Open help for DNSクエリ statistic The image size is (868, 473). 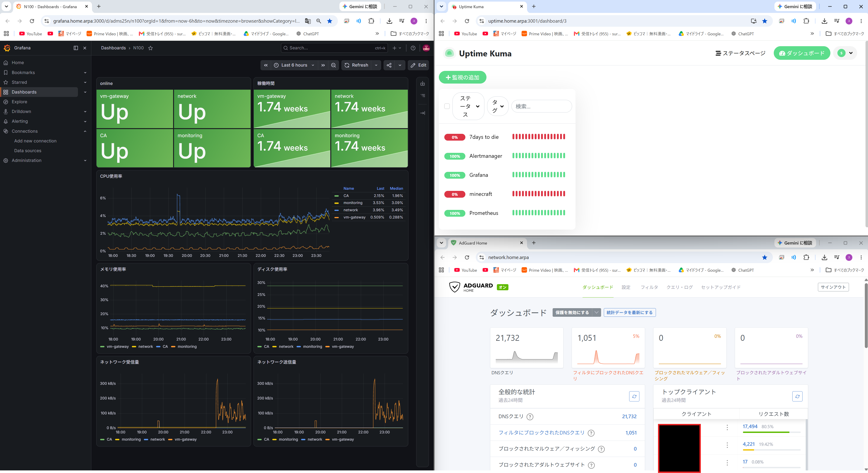(530, 417)
